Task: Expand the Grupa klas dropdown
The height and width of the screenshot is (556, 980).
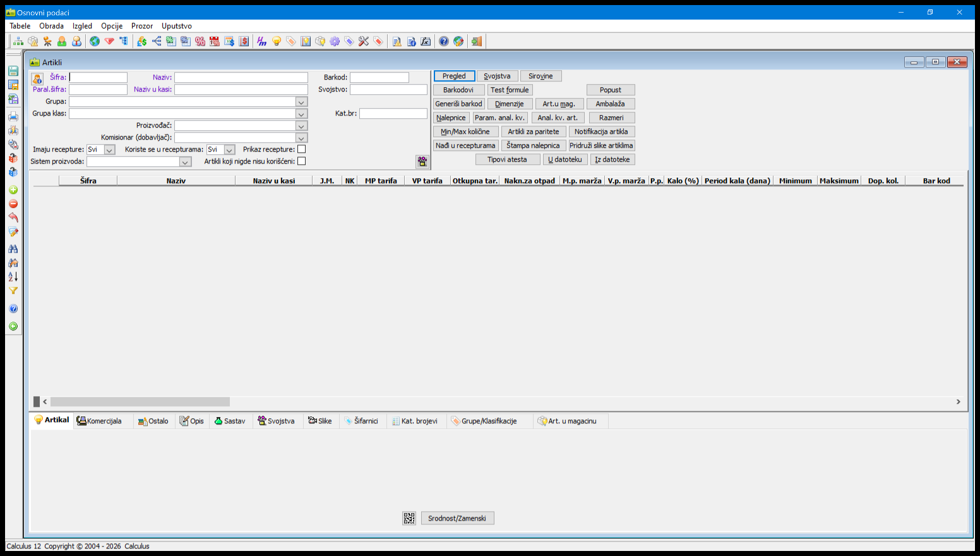Action: coord(301,114)
